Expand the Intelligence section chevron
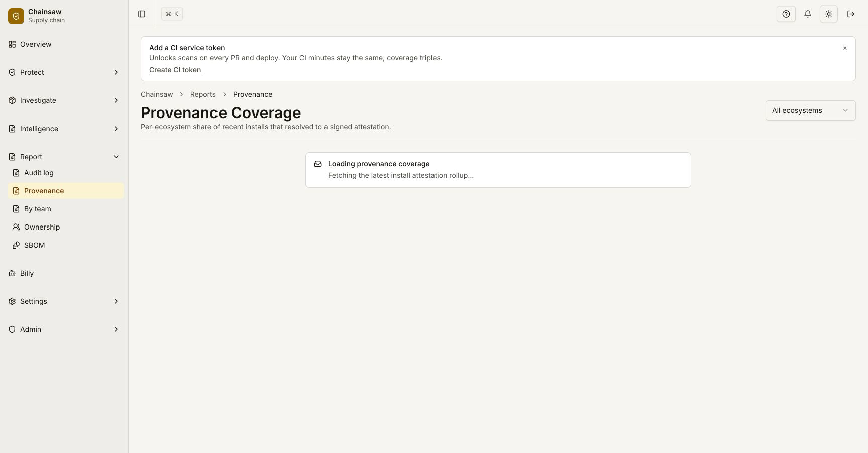Viewport: 868px width, 453px height. 116,129
